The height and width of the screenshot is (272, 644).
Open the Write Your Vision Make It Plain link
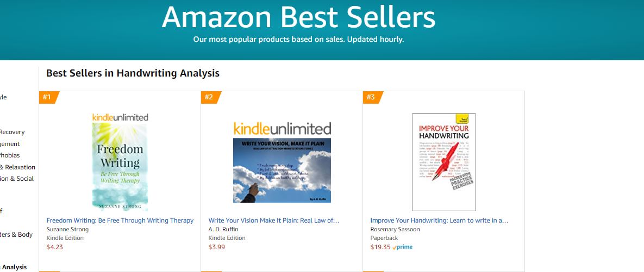click(x=274, y=220)
